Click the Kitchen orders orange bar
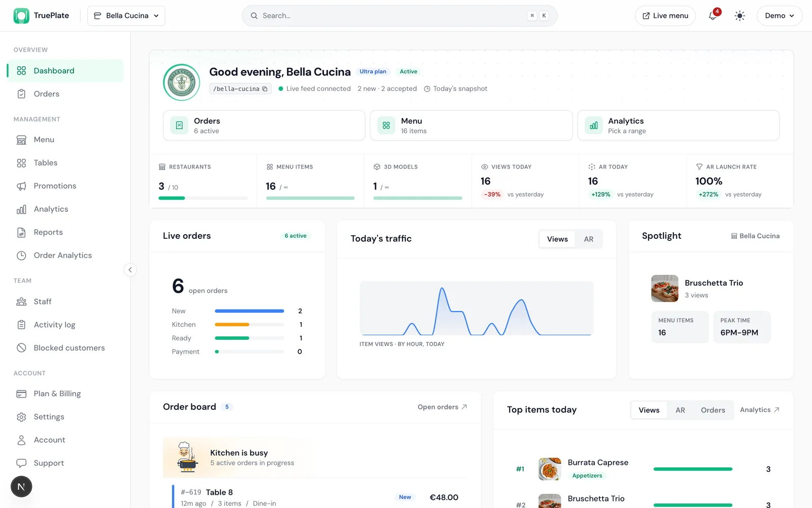 [232, 325]
